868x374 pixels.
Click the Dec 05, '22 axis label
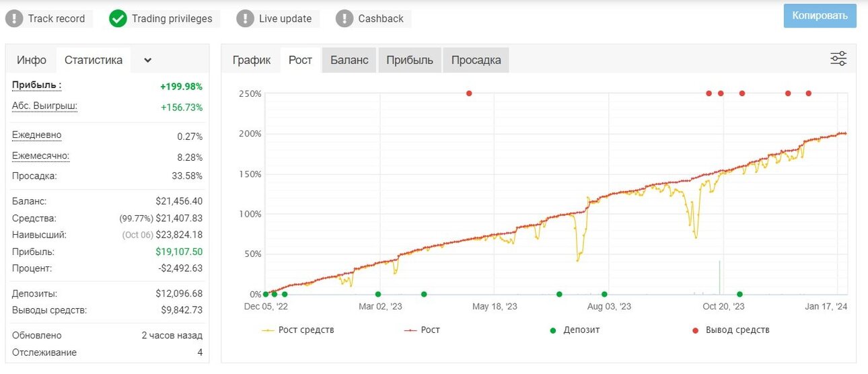pos(265,307)
